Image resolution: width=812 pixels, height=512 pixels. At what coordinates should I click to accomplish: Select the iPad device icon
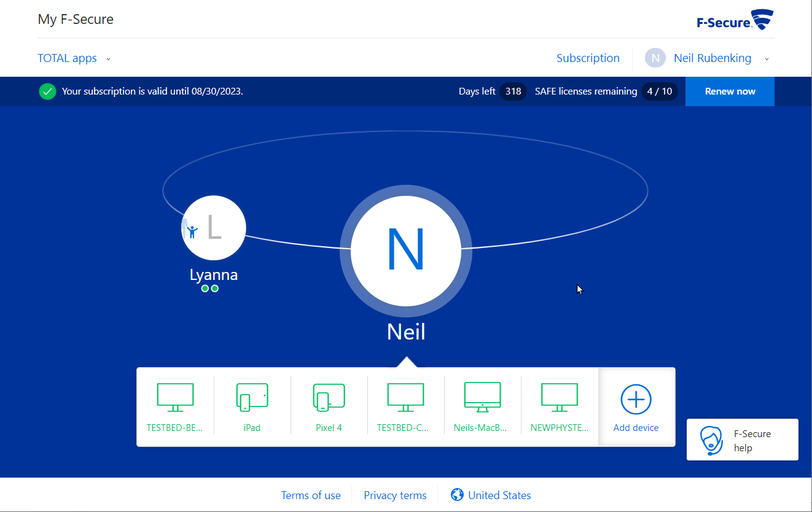252,398
